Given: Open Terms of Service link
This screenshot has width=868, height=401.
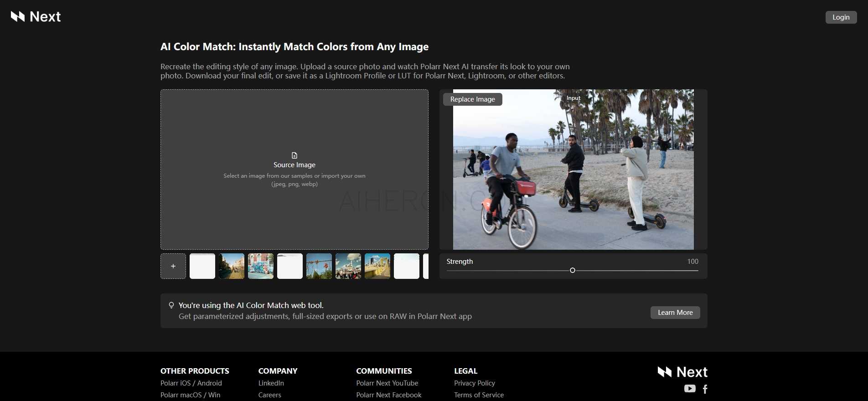Looking at the screenshot, I should tap(479, 395).
